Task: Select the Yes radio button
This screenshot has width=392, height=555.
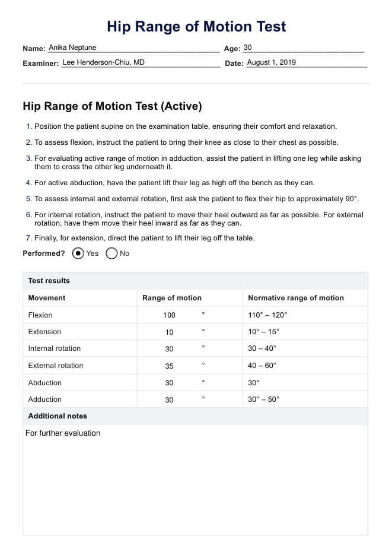Action: coord(78,253)
